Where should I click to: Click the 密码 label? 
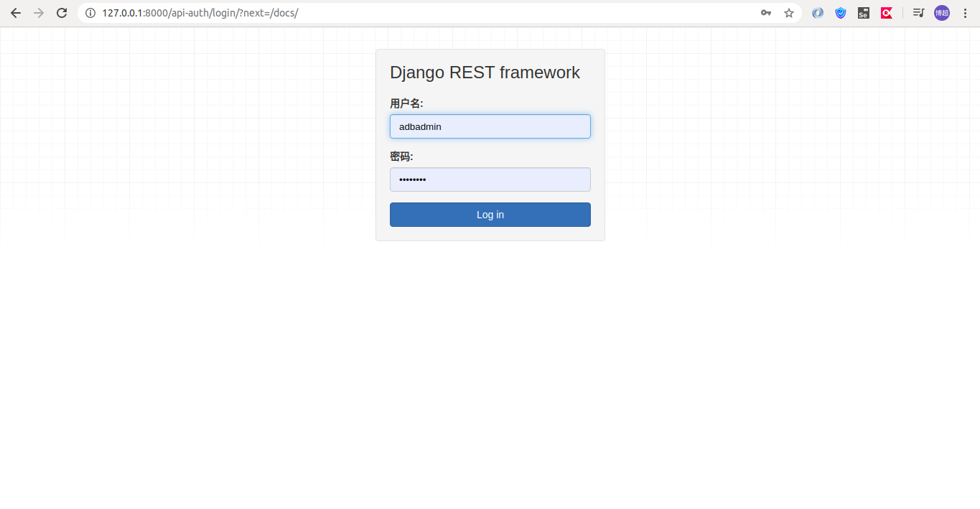coord(401,157)
